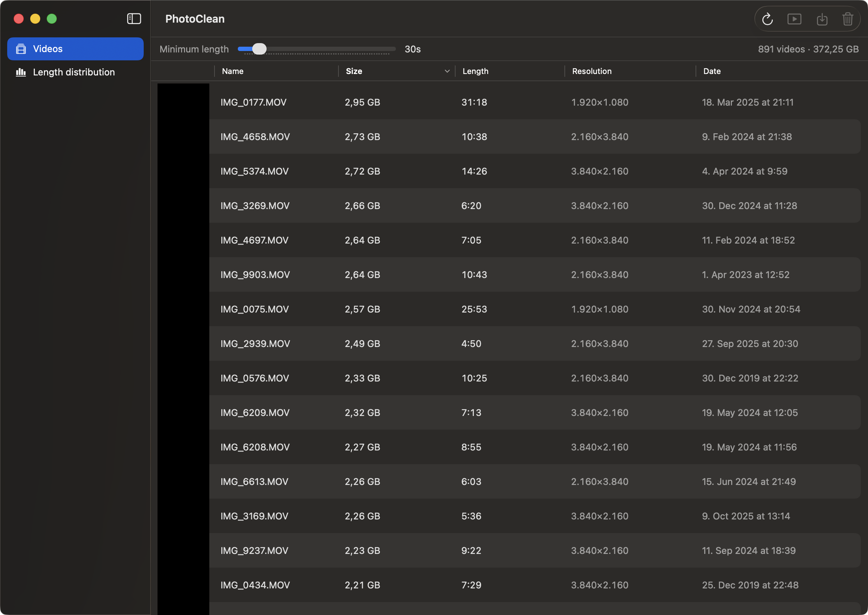
Task: Click the 30s minimum length value
Action: click(x=413, y=49)
